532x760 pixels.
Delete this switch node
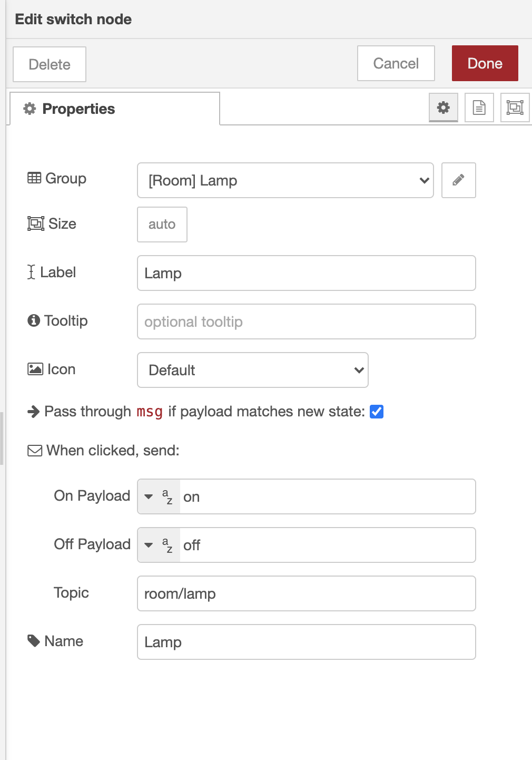point(50,64)
